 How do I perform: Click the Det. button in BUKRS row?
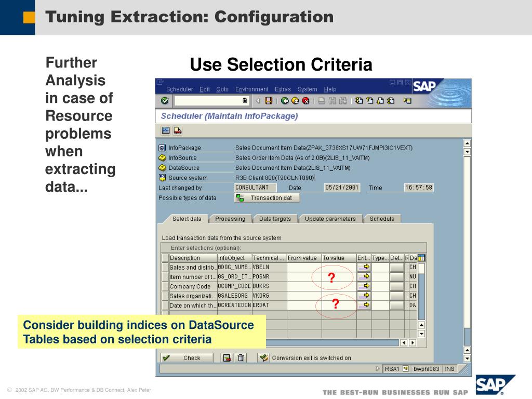click(x=396, y=286)
